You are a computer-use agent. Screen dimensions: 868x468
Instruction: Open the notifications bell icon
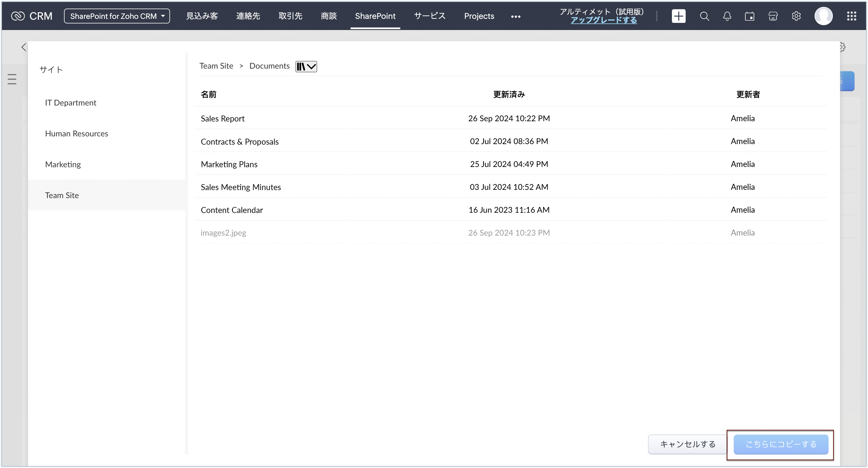pos(727,16)
